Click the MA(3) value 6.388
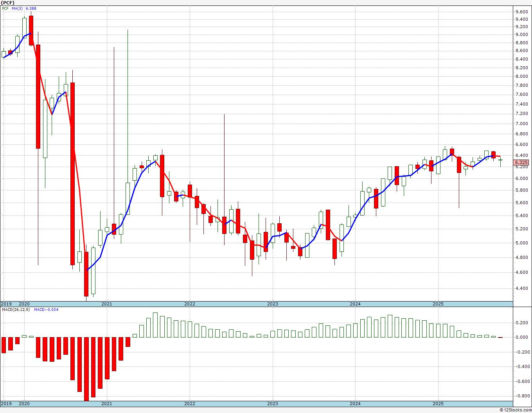The image size is (532, 413). pyautogui.click(x=31, y=8)
